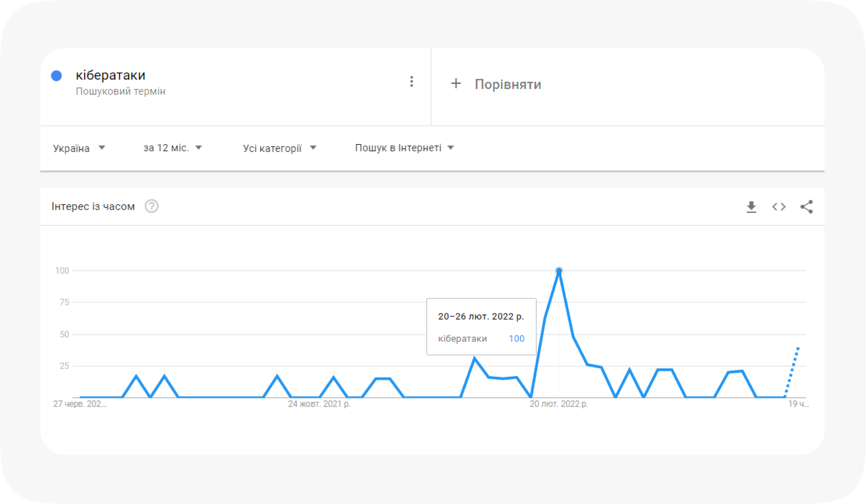Click the 75 y-axis label
Screen dimensions: 866x504
[64, 302]
